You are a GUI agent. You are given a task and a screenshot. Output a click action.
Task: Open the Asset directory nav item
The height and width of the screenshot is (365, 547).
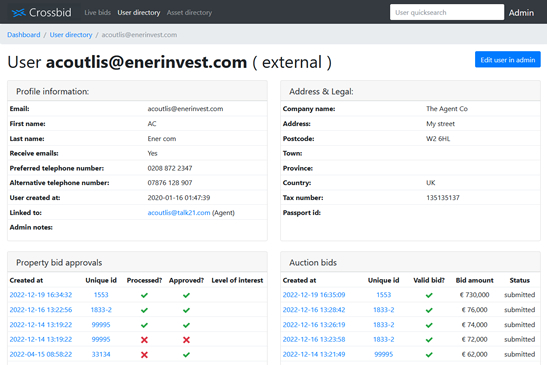coord(189,13)
